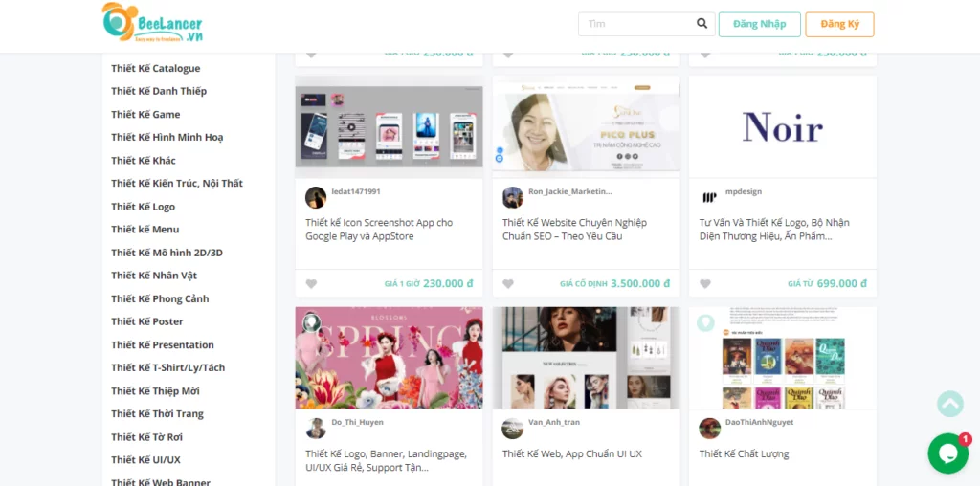Click username mpdesign
Screen dimensions: 980x486
tap(743, 191)
